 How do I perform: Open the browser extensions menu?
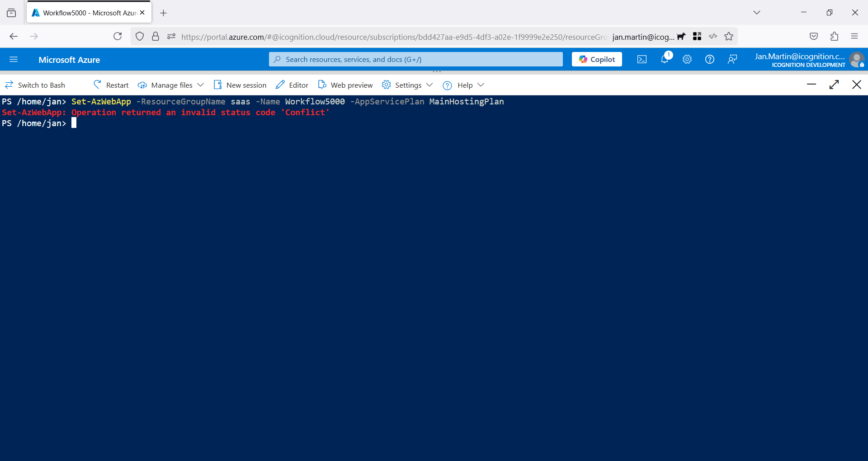click(834, 37)
